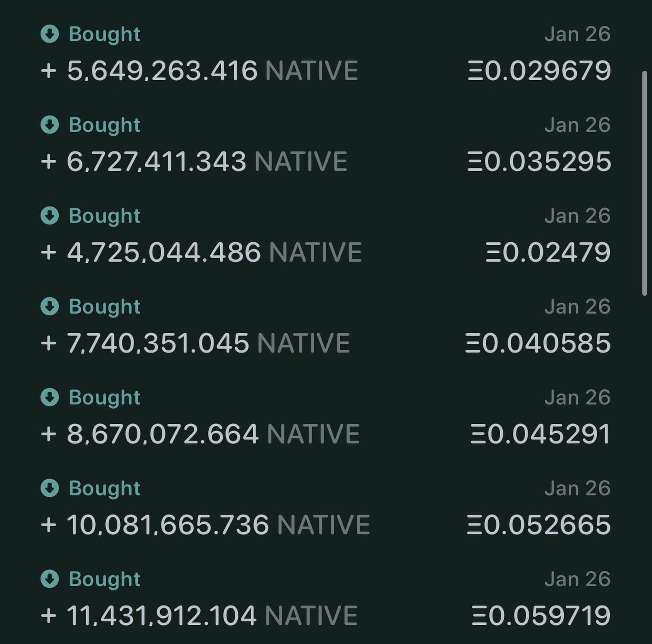Viewport: 652px width, 644px height.
Task: Click the Bought icon beside 7,740,351.045 NATIVE
Action: coord(50,307)
